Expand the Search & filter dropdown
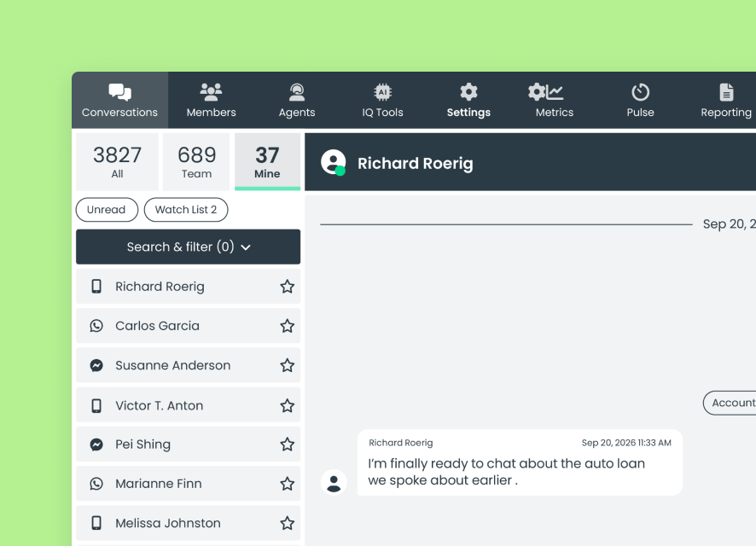 (x=188, y=247)
